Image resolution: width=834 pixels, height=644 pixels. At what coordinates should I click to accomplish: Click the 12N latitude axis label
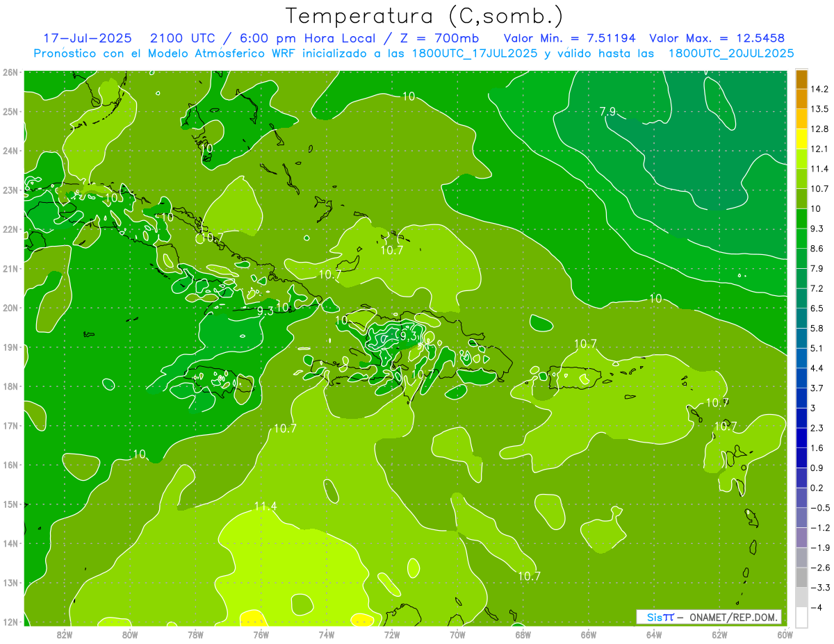click(10, 622)
